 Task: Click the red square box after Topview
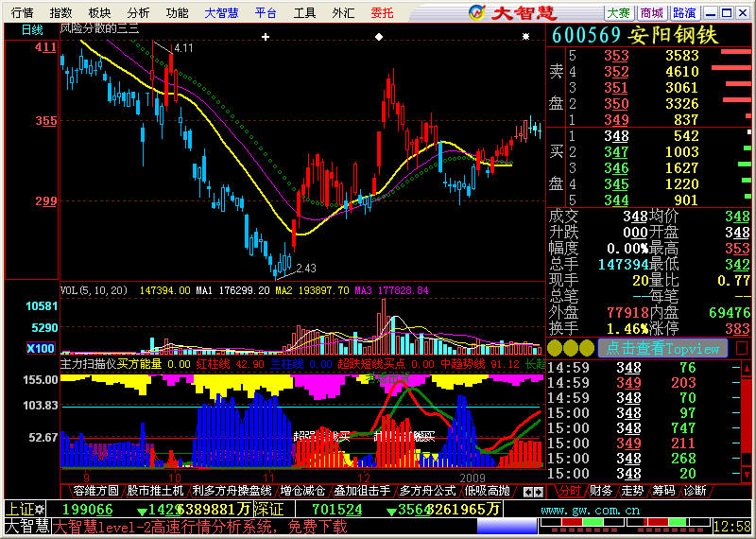coord(742,348)
